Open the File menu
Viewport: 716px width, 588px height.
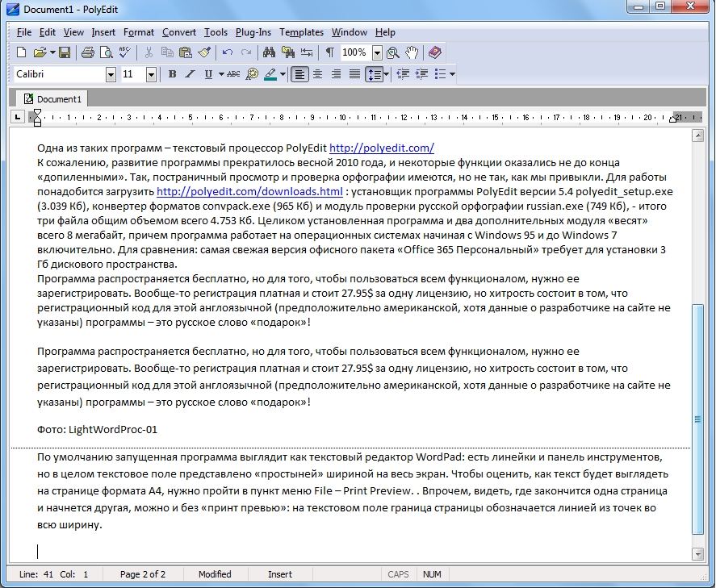click(x=24, y=32)
